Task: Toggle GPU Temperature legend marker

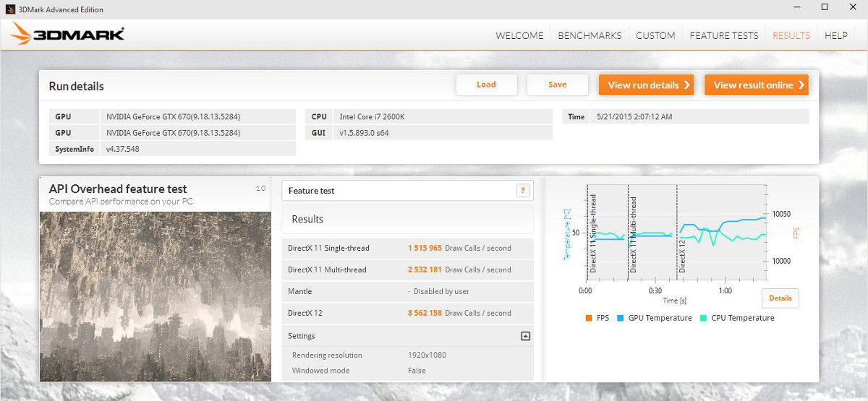Action: click(621, 318)
